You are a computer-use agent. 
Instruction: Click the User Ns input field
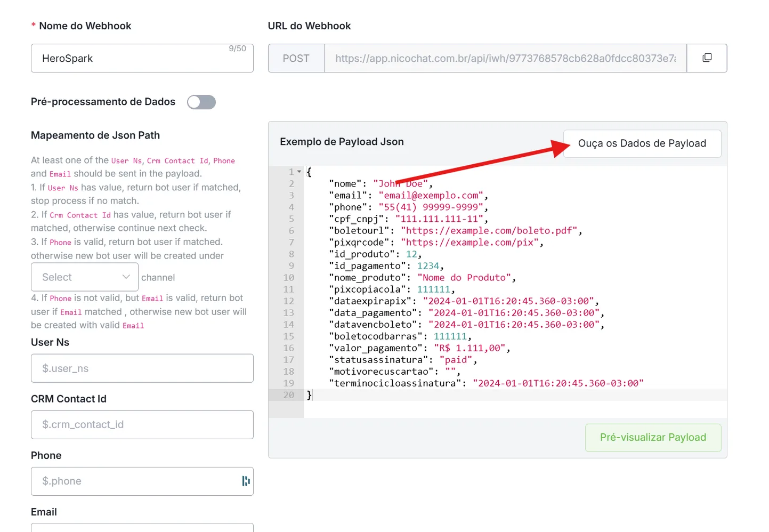point(142,368)
